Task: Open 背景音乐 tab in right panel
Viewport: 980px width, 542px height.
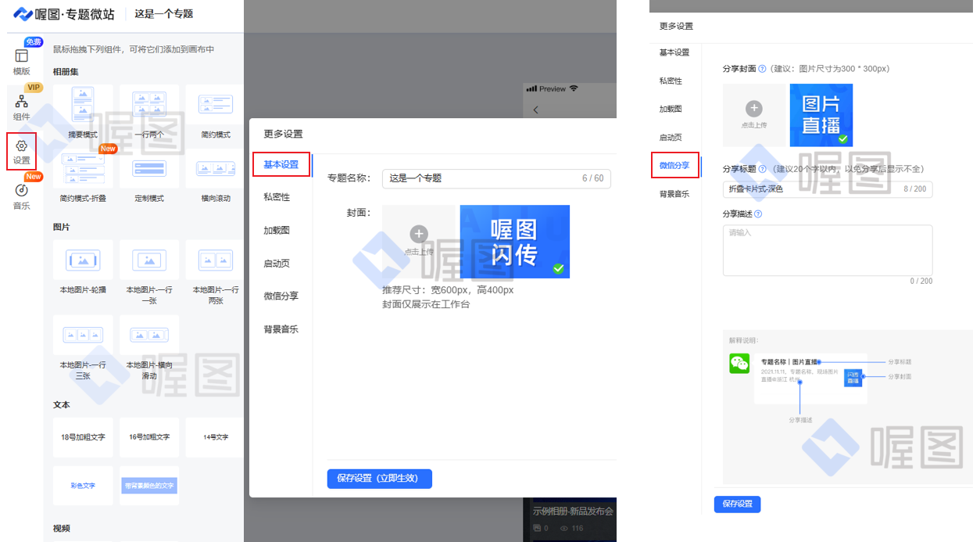Action: point(674,193)
